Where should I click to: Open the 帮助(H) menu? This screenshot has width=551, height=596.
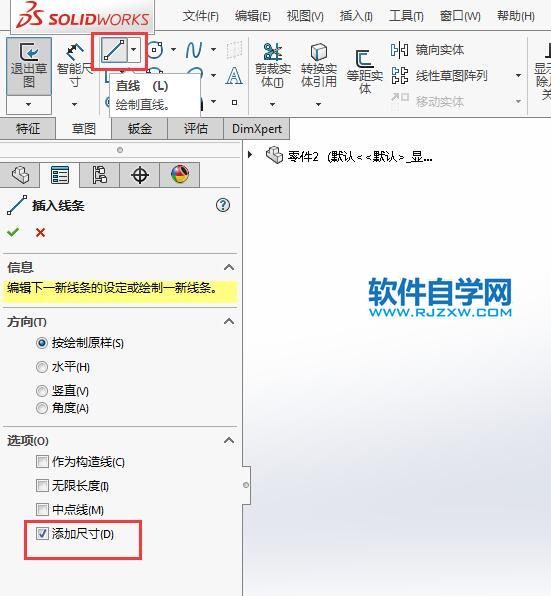(516, 16)
